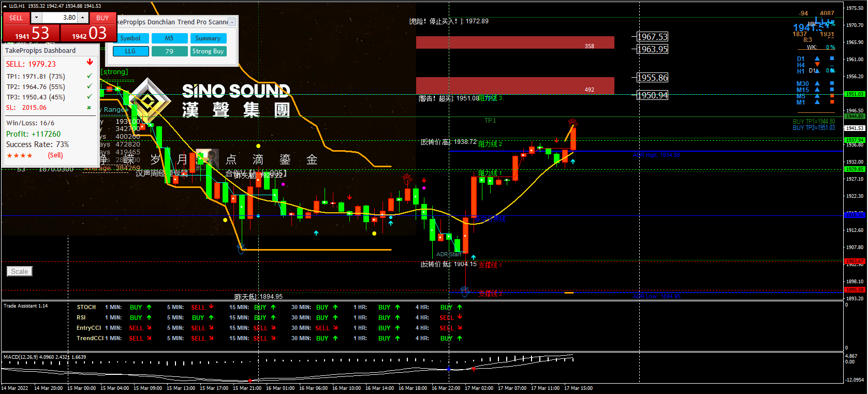Click the orange square in the M5 row
This screenshot has width=868, height=394.
pyautogui.click(x=832, y=96)
